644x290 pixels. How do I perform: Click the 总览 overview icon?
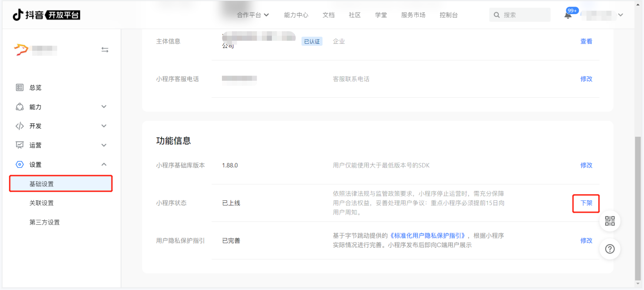coord(20,87)
